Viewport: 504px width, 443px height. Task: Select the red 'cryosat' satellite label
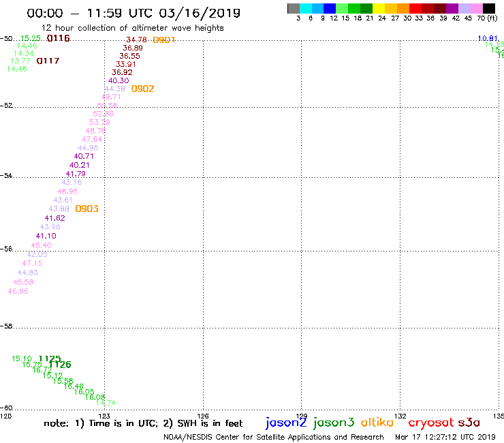pos(431,423)
